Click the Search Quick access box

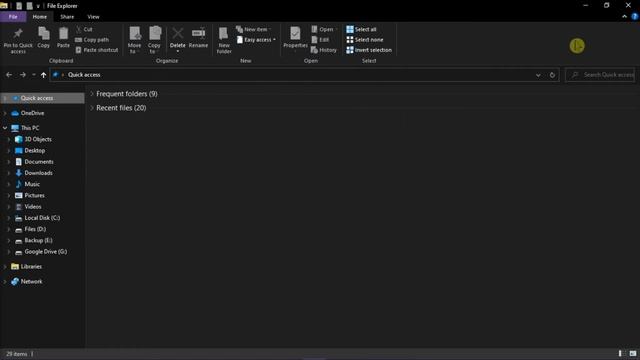[600, 75]
